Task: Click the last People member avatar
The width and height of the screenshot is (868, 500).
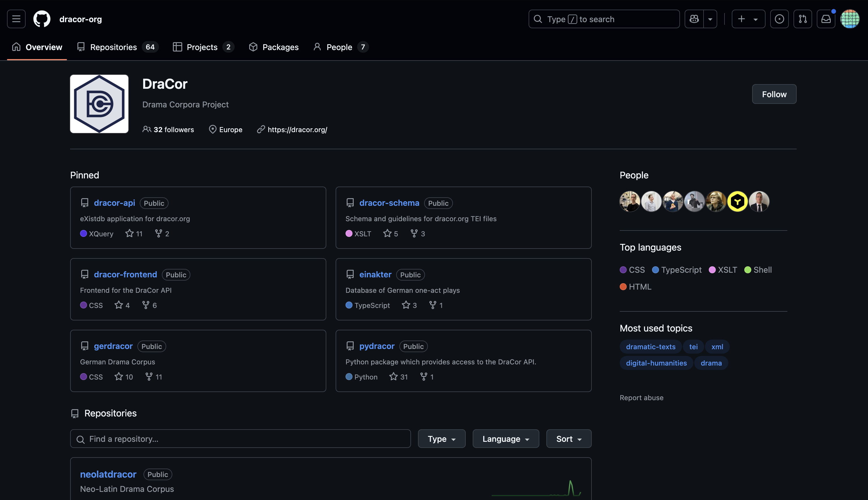Action: (x=759, y=202)
